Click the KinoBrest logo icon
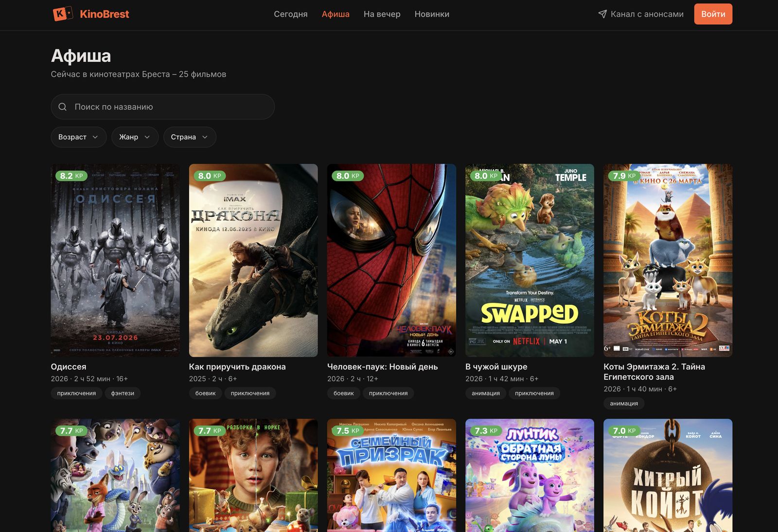 63,14
